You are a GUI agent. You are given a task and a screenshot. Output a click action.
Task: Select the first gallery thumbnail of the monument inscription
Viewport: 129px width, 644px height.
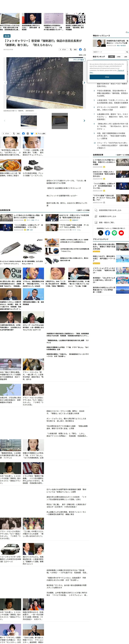(x=29, y=121)
